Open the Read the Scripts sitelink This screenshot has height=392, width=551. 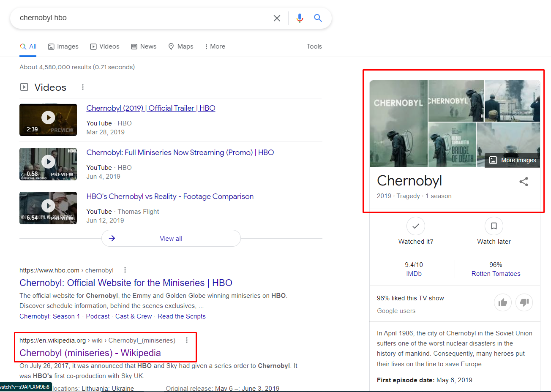182,316
